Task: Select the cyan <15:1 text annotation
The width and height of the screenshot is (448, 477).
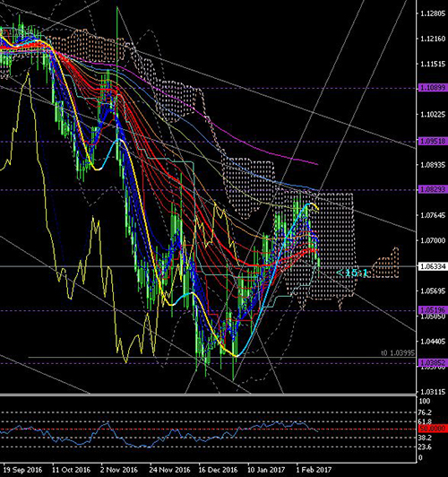Action: [352, 273]
